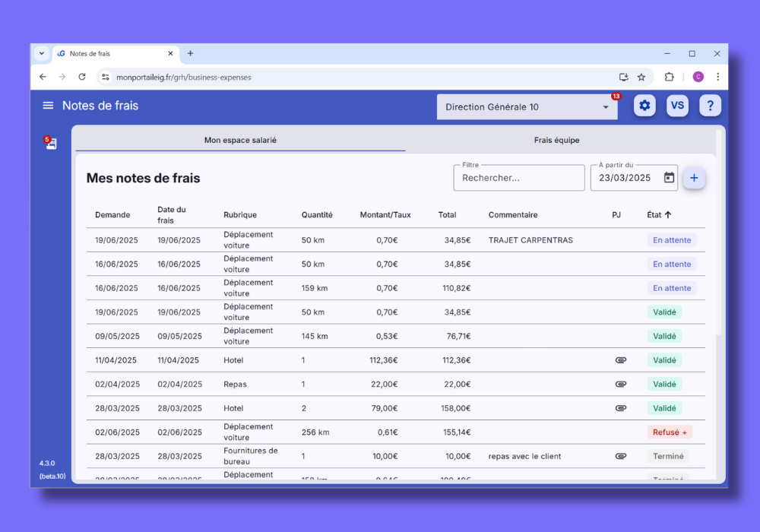Close the Notes de frais browser tab
760x532 pixels.
(x=170, y=53)
